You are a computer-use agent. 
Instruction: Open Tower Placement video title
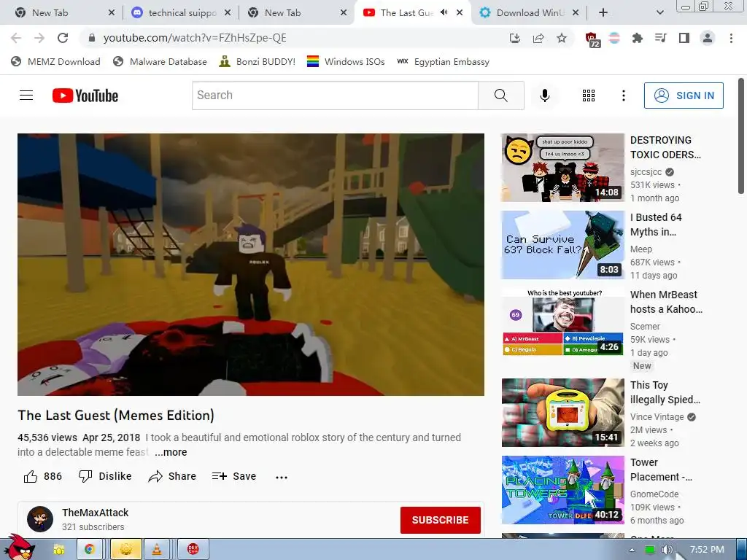coord(661,470)
